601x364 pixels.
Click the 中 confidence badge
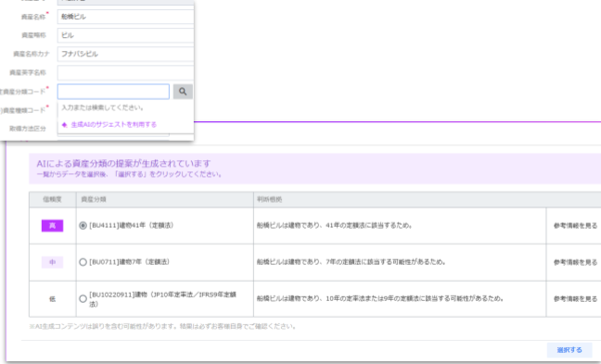click(x=52, y=262)
